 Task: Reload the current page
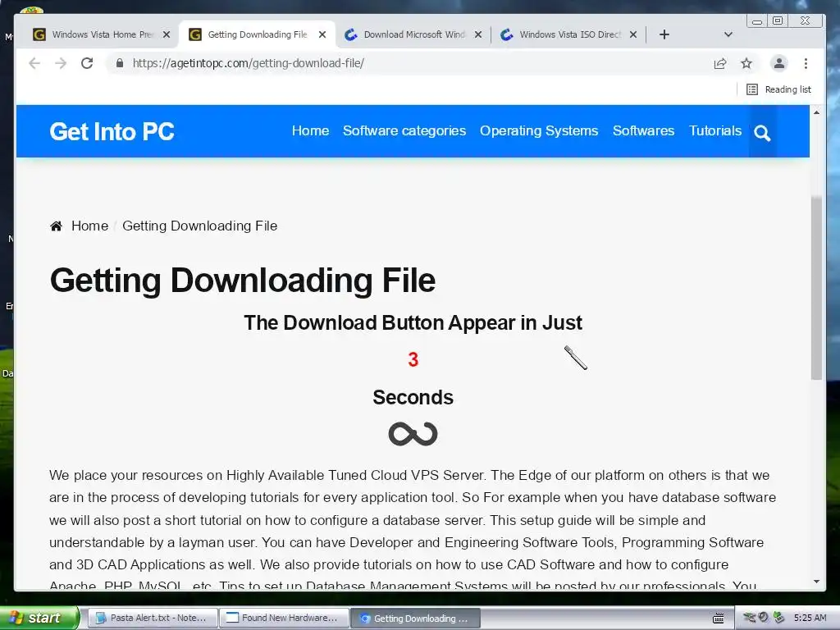pyautogui.click(x=87, y=63)
